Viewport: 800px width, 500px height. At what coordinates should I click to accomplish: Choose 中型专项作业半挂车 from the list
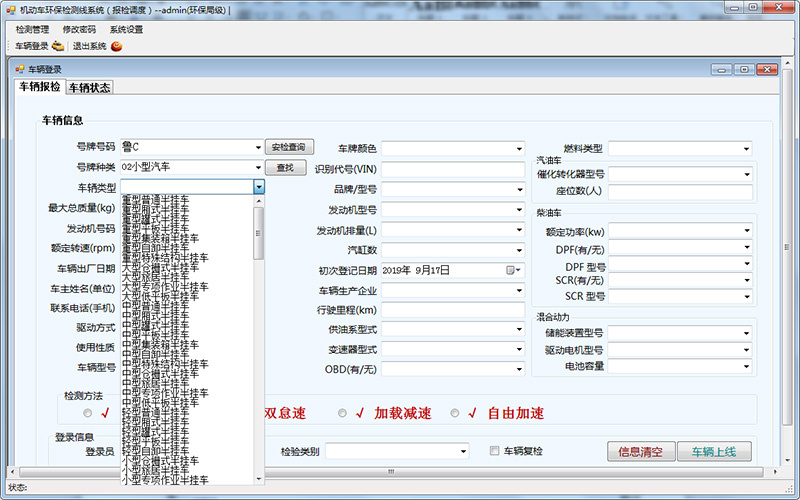point(165,393)
